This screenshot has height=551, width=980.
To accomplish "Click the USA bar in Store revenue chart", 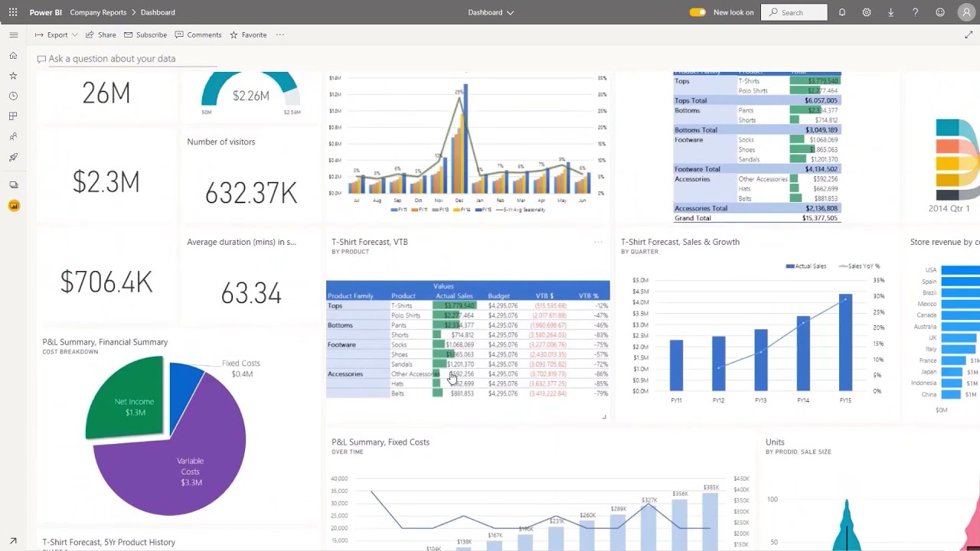I will (x=960, y=270).
